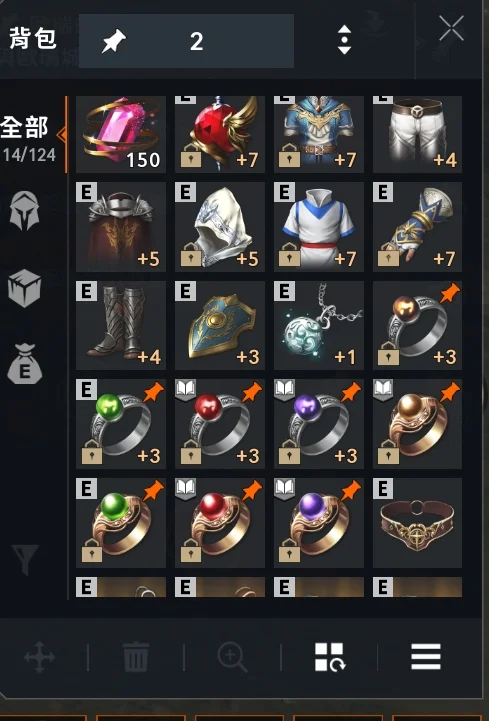
Task: Select the cube materials filter icon
Action: 24,288
